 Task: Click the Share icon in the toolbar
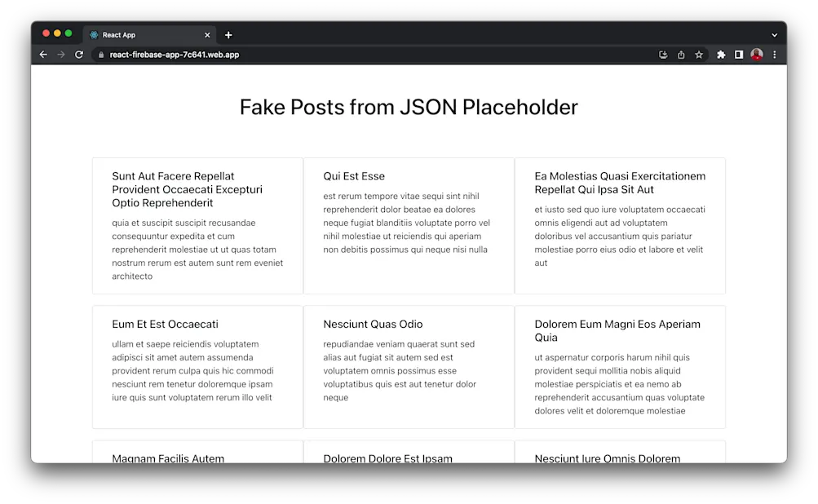coord(681,55)
